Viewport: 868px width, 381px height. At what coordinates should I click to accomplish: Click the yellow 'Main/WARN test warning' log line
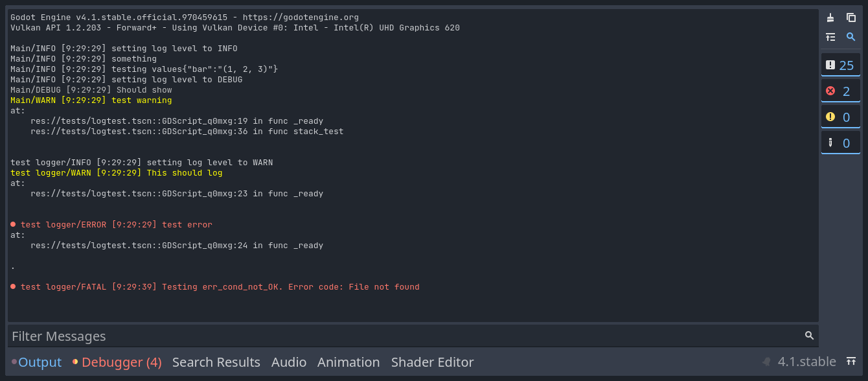pyautogui.click(x=91, y=100)
